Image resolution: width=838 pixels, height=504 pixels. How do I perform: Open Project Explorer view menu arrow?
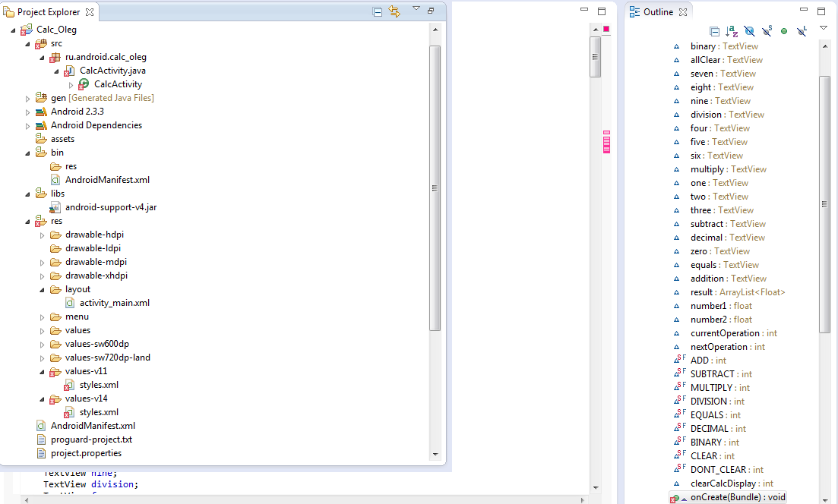pos(416,8)
